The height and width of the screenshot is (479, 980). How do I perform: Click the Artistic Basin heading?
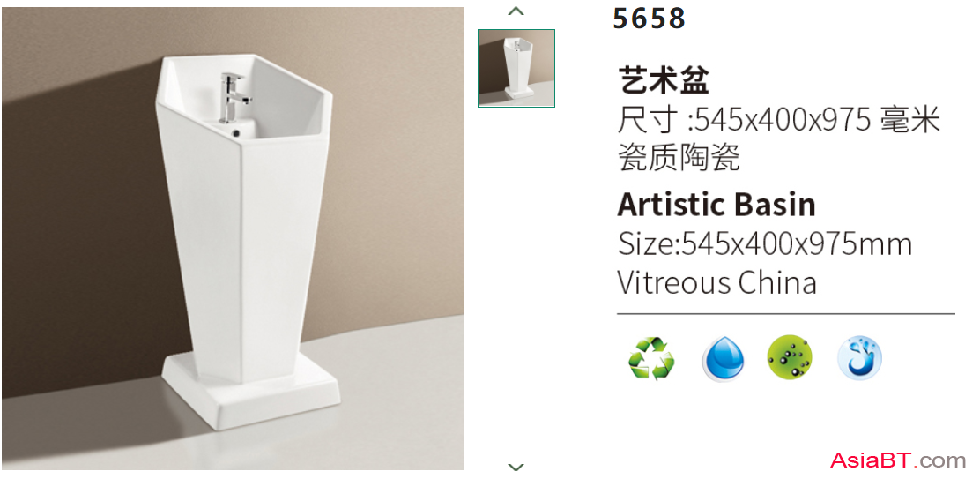pyautogui.click(x=716, y=205)
